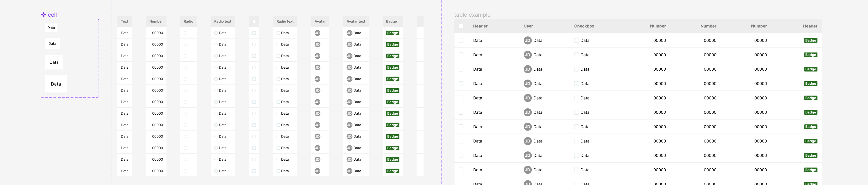Select the "Avatar text" column header
Image resolution: width=868 pixels, height=185 pixels.
tap(356, 22)
